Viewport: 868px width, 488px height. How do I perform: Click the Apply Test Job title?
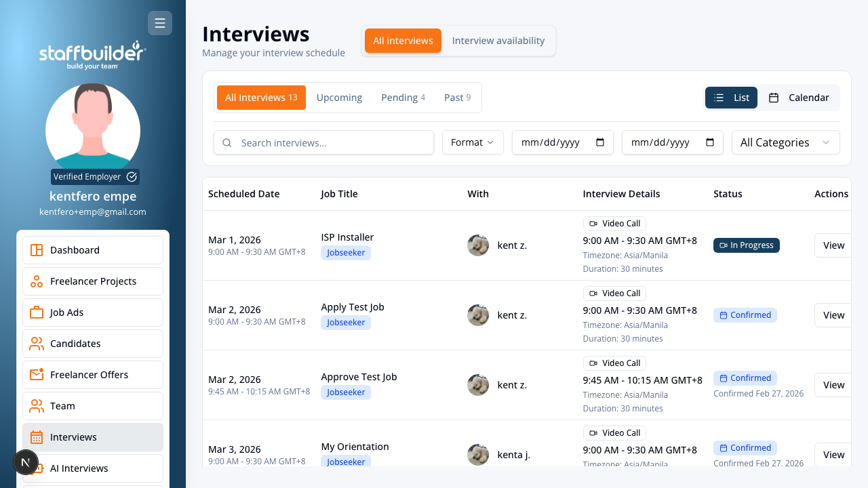tap(353, 307)
